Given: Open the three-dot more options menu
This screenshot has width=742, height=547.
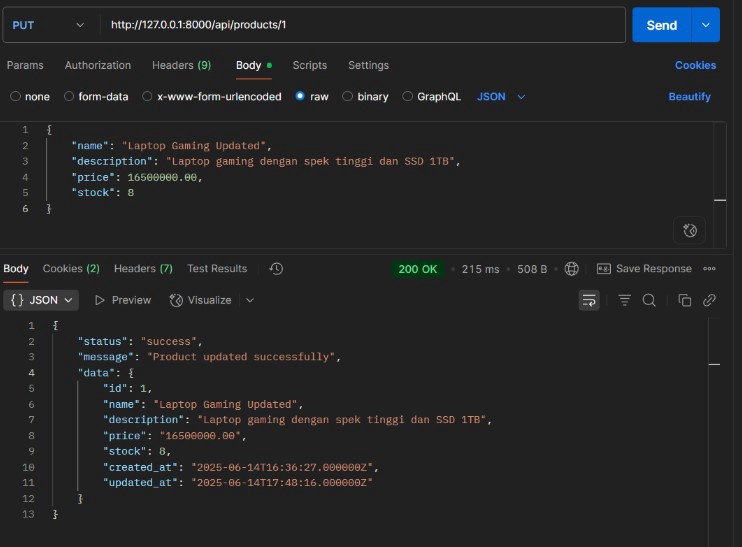Looking at the screenshot, I should click(x=710, y=269).
